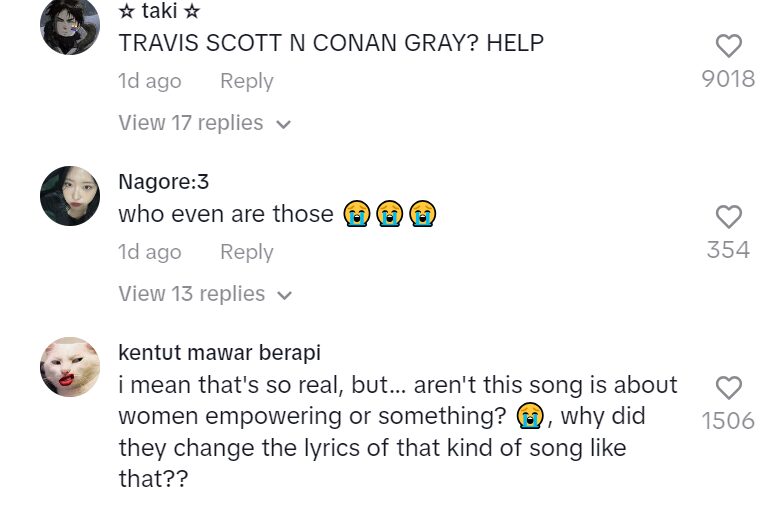Click the chevron beside "View 17 replies"
Image resolution: width=770 pixels, height=506 pixels.
point(283,125)
